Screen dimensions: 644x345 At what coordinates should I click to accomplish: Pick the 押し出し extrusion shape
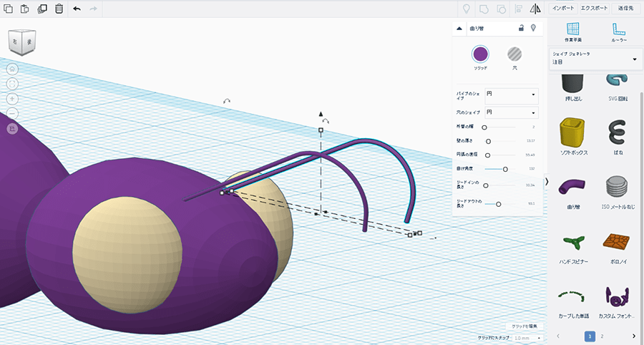(x=574, y=88)
